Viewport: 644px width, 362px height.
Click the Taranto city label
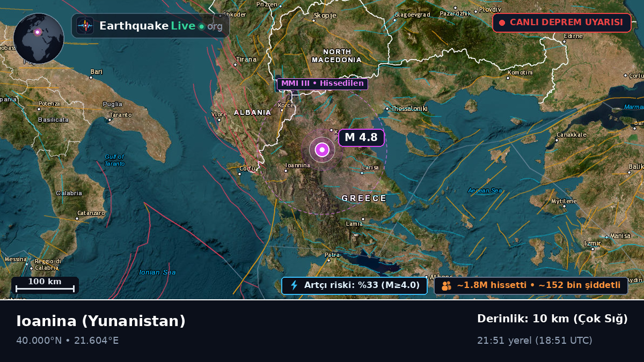(120, 115)
